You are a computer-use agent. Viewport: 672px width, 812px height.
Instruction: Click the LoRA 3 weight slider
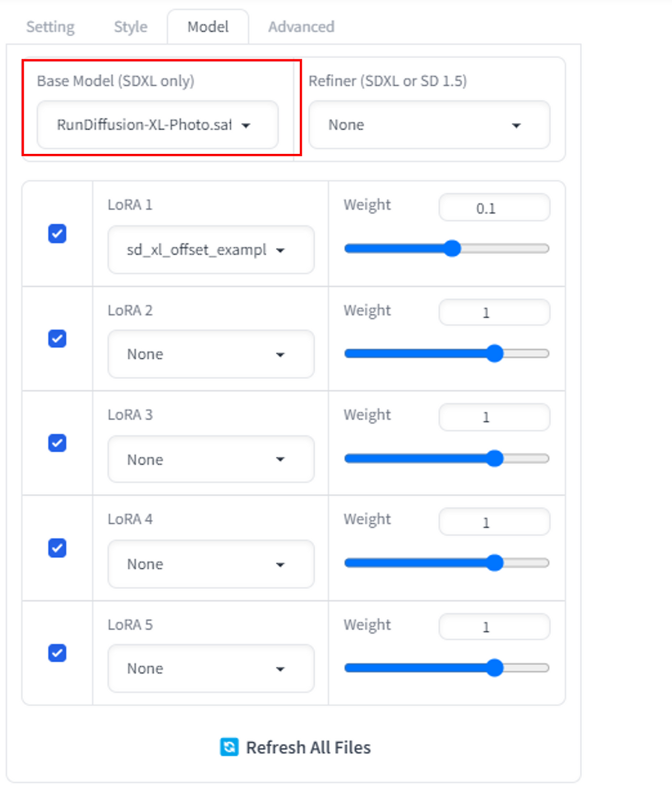pos(447,459)
